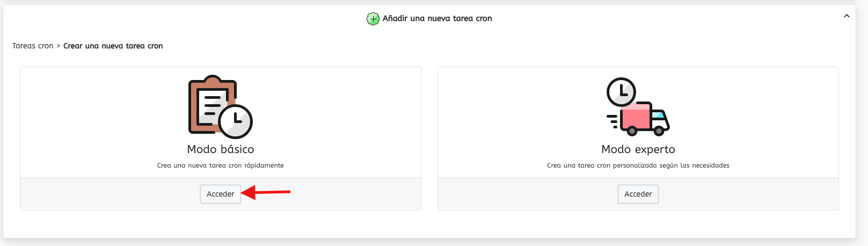868x246 pixels.
Task: Click the clock above the truck icon
Action: pyautogui.click(x=621, y=92)
